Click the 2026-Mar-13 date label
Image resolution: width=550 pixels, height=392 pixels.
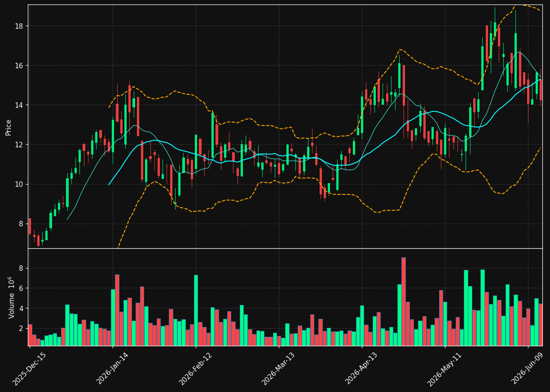click(279, 369)
